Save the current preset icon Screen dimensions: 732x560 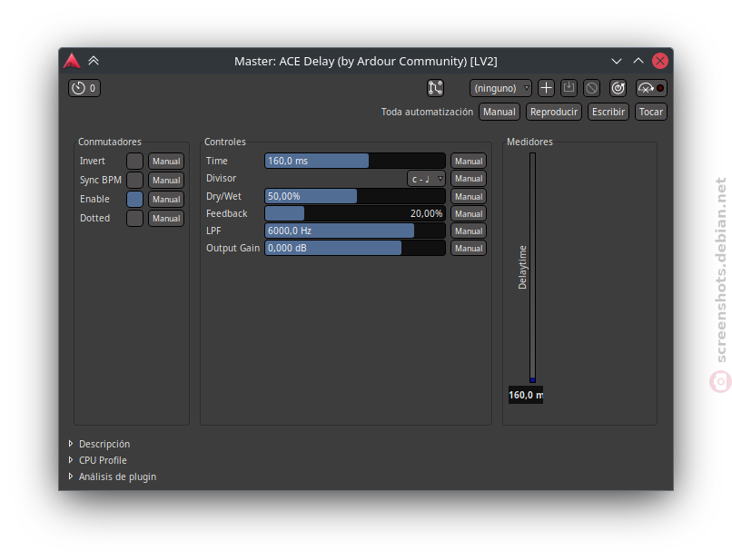(x=569, y=88)
